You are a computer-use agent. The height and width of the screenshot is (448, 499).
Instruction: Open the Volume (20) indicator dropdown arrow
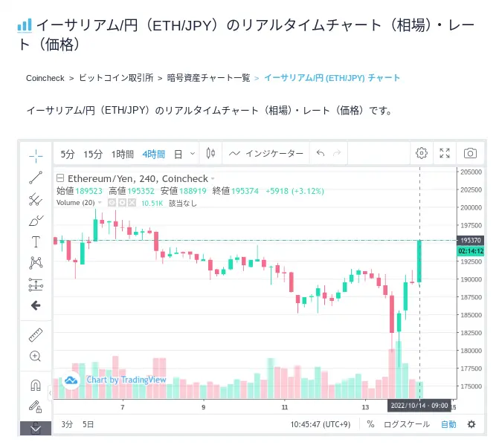(100, 203)
